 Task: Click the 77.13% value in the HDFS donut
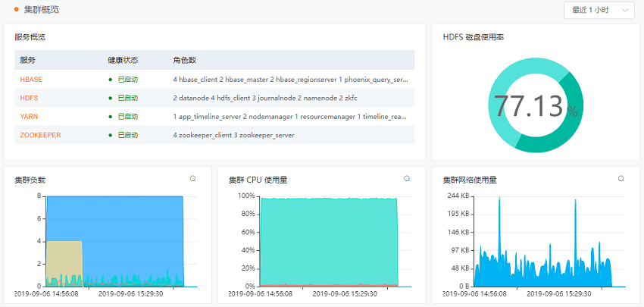coord(536,106)
